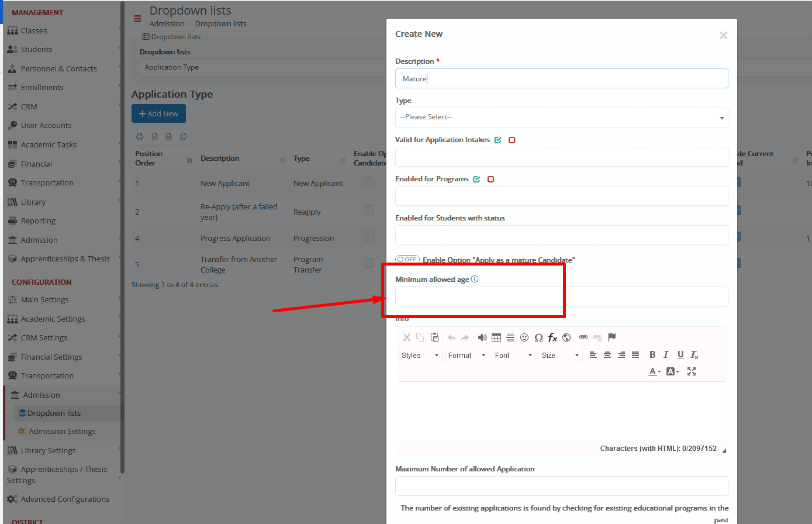812x524 pixels.
Task: Open CRM Settings in sidebar
Action: [44, 337]
